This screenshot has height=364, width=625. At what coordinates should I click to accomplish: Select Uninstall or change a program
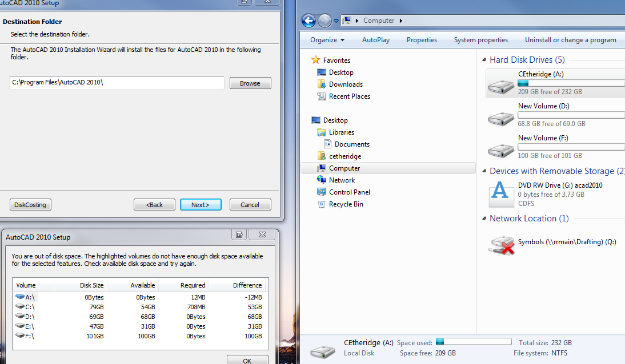pyautogui.click(x=571, y=40)
